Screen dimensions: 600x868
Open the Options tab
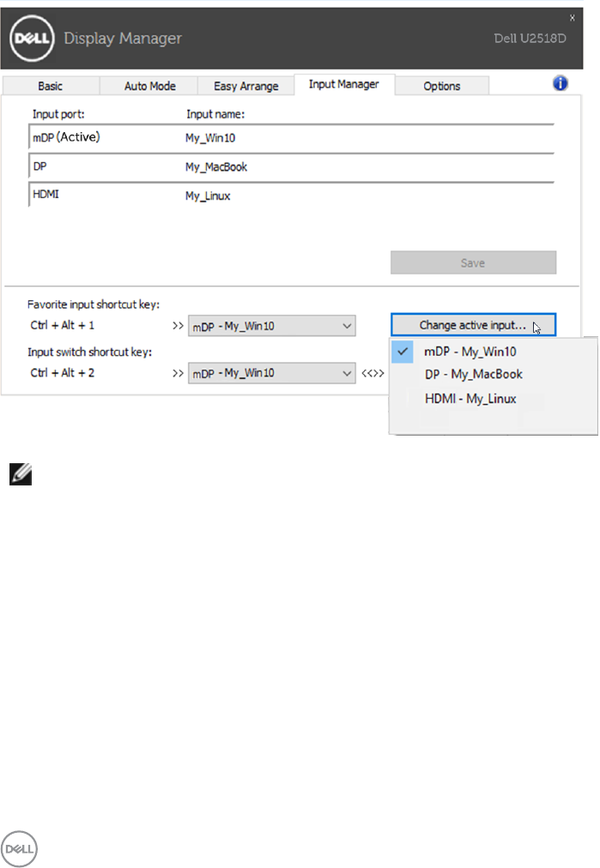point(441,86)
